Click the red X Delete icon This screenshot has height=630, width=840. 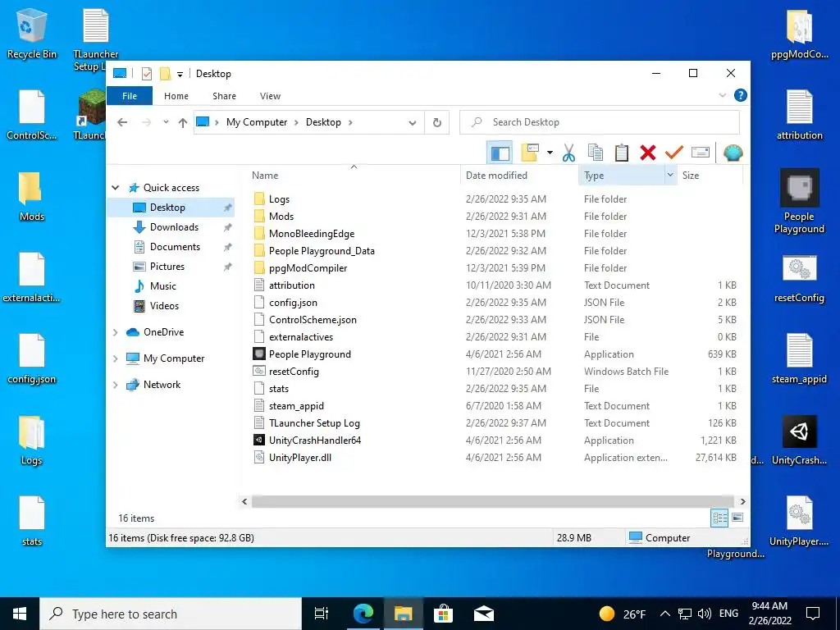tap(648, 153)
